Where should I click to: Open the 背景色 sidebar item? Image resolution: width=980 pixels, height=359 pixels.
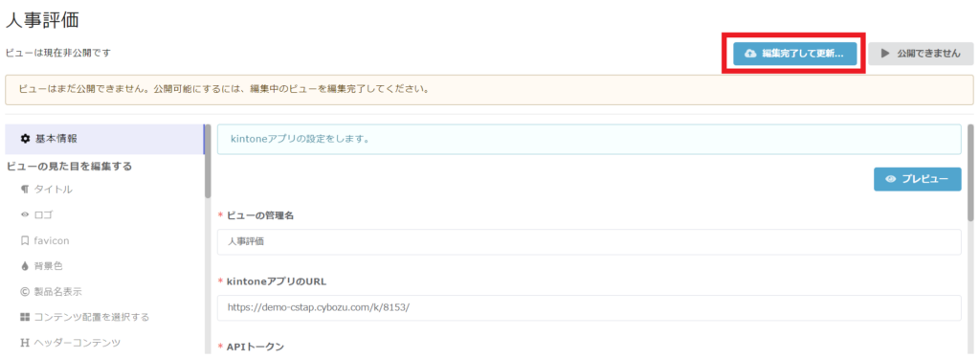click(x=49, y=266)
